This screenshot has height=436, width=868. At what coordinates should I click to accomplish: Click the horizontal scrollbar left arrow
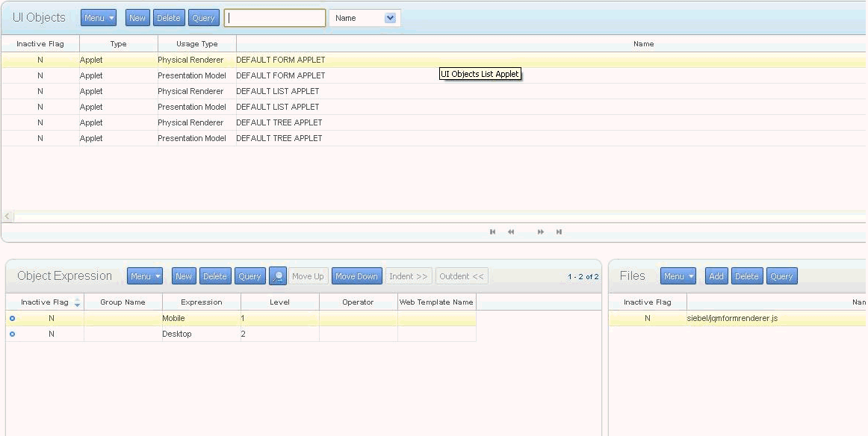click(7, 217)
